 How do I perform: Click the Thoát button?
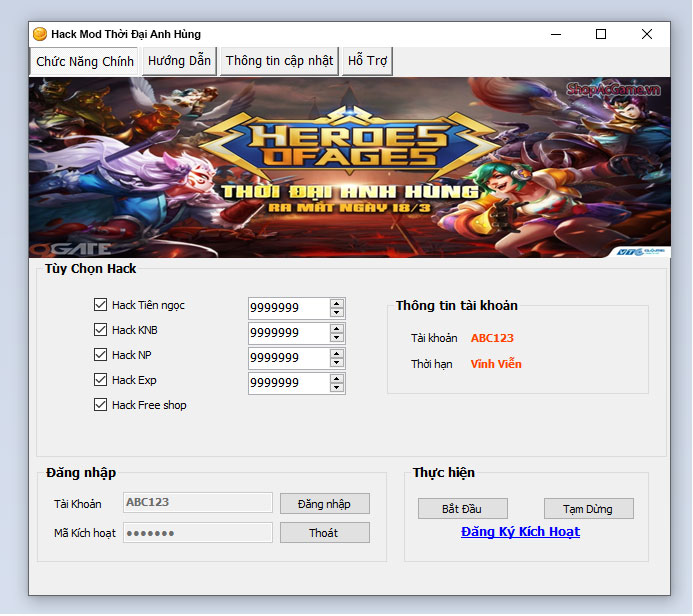point(325,533)
